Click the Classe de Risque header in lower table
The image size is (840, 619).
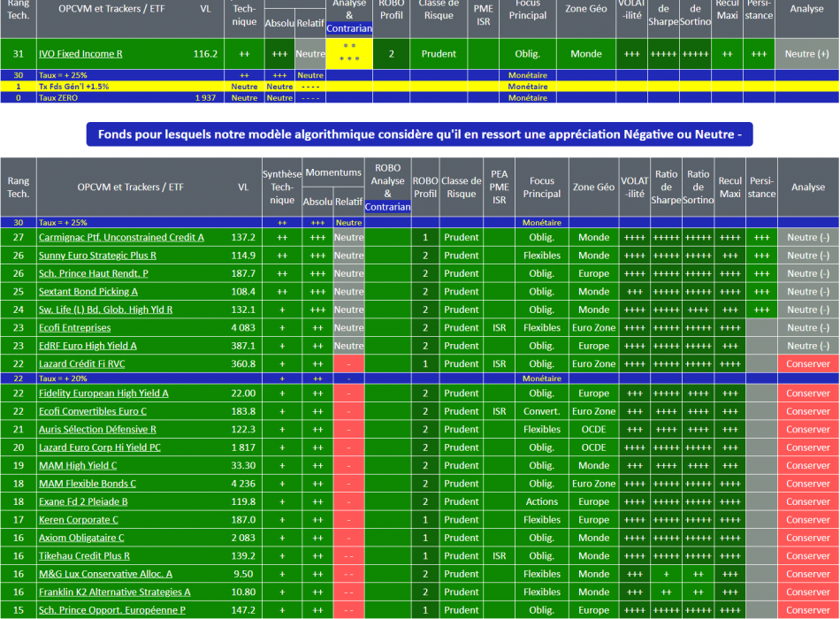coord(462,187)
